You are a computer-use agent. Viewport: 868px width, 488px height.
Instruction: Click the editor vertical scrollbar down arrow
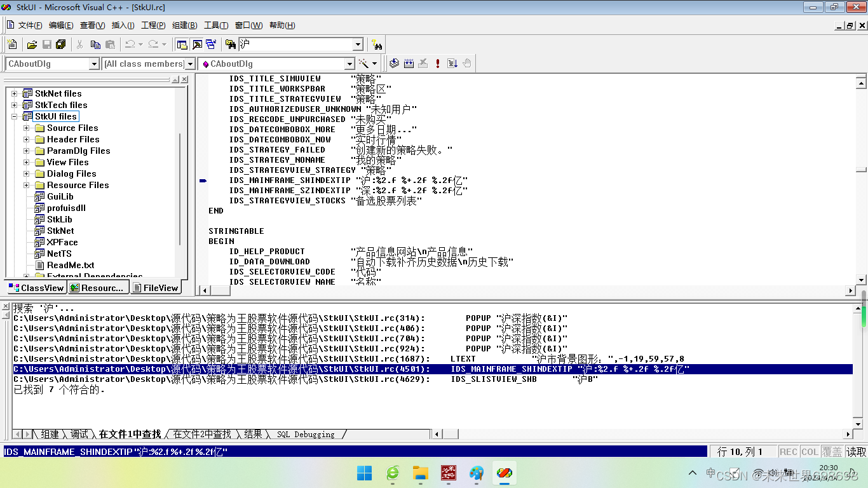click(861, 280)
